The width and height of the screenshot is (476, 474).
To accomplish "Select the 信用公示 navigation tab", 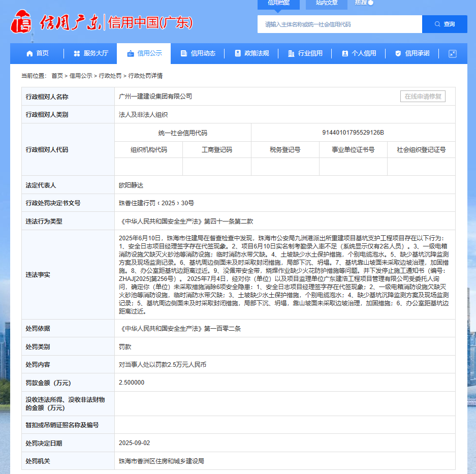I will (144, 53).
